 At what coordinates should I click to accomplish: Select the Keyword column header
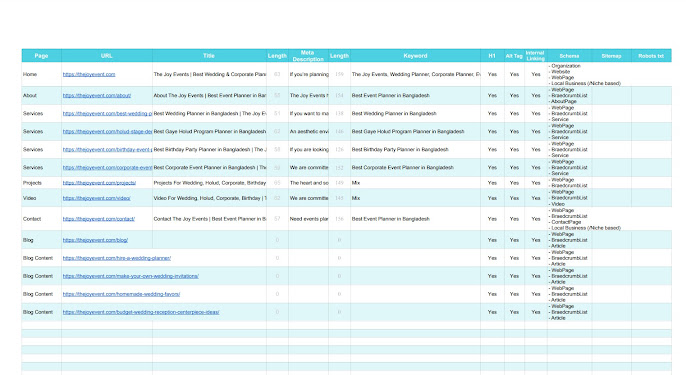point(415,56)
